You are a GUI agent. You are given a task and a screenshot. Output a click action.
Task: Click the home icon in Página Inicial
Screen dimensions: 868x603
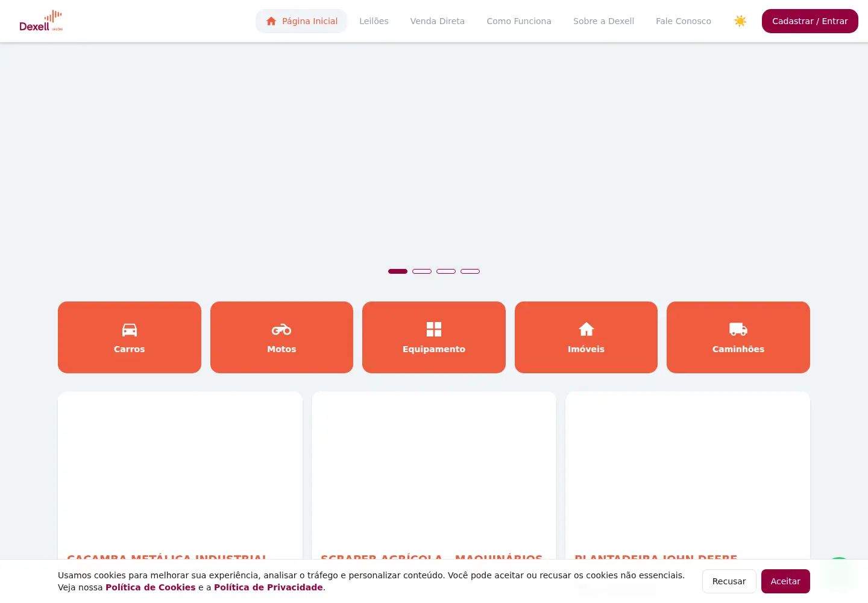pyautogui.click(x=271, y=21)
